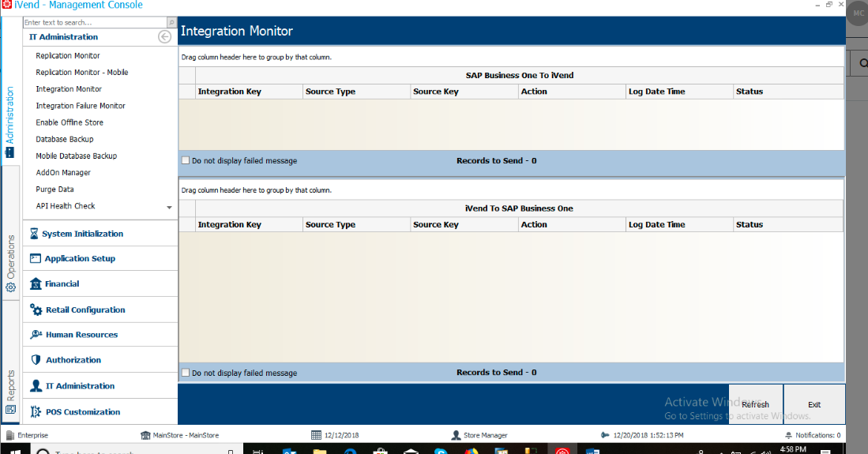Open API Health Check
This screenshot has width=868, height=454.
66,206
